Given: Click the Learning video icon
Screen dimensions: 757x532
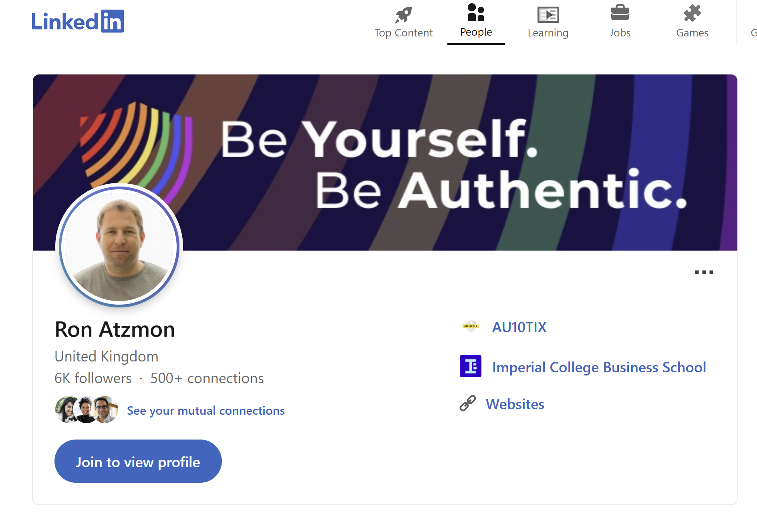Looking at the screenshot, I should [548, 15].
